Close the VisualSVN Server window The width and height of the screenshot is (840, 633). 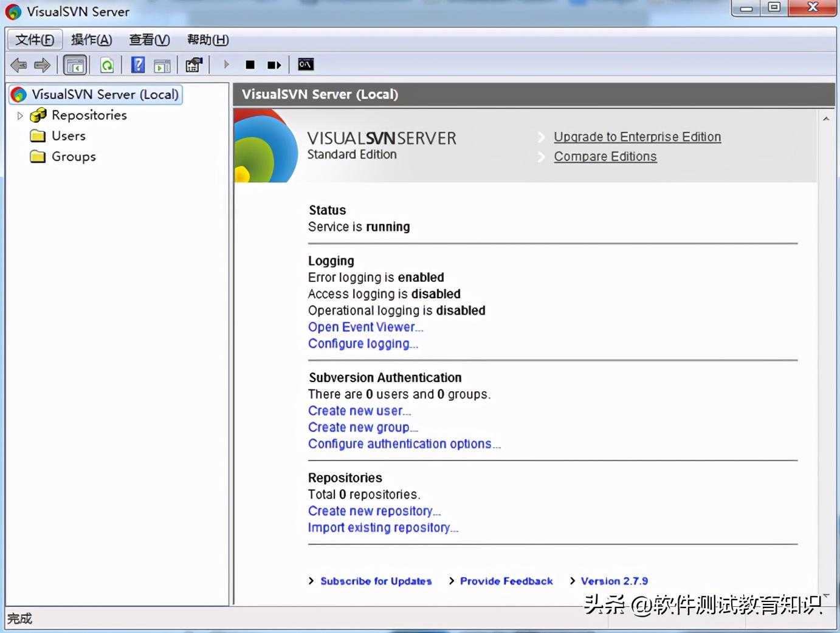[813, 8]
